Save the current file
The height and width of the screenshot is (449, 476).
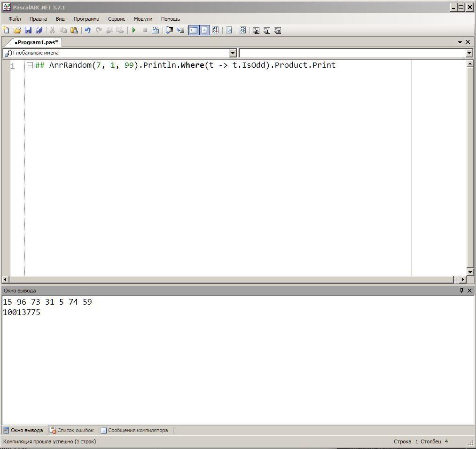coord(28,30)
